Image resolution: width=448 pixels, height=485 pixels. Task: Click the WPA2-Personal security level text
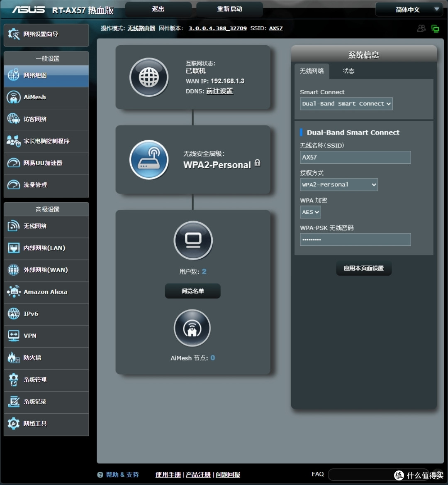pyautogui.click(x=217, y=165)
